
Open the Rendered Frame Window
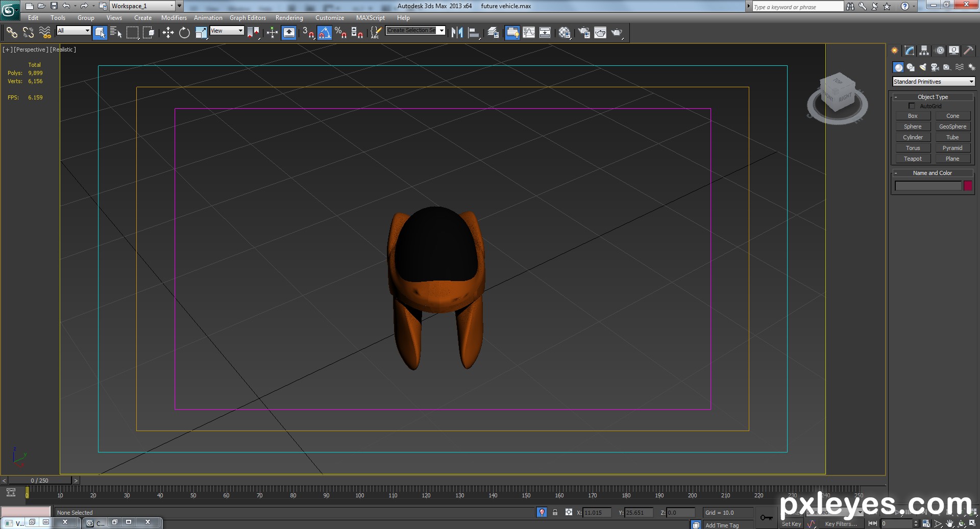[600, 33]
